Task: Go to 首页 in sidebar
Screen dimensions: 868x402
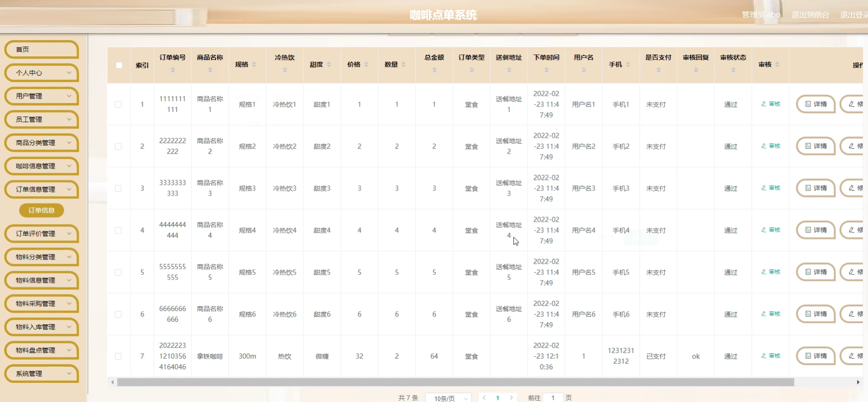Action: point(41,49)
